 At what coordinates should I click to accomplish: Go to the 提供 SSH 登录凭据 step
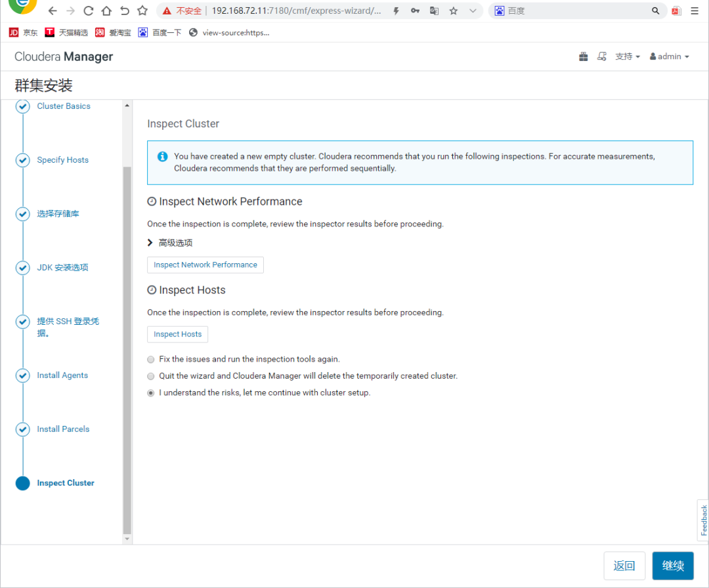[x=68, y=327]
